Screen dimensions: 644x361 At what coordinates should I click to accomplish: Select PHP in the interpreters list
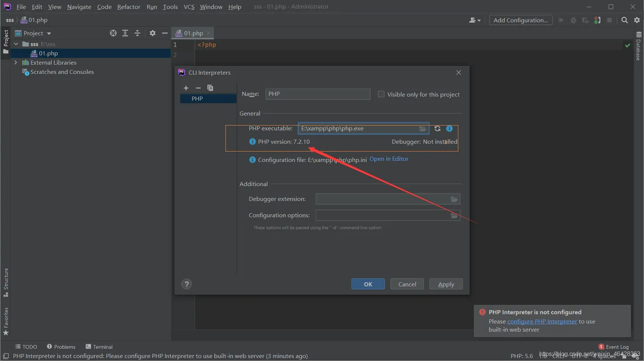click(208, 98)
